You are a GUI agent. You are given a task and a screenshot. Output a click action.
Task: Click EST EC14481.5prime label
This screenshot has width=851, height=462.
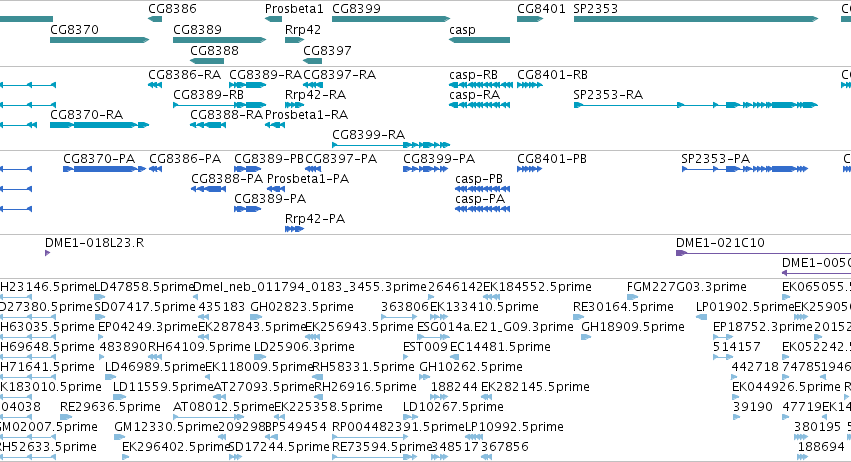point(500,346)
